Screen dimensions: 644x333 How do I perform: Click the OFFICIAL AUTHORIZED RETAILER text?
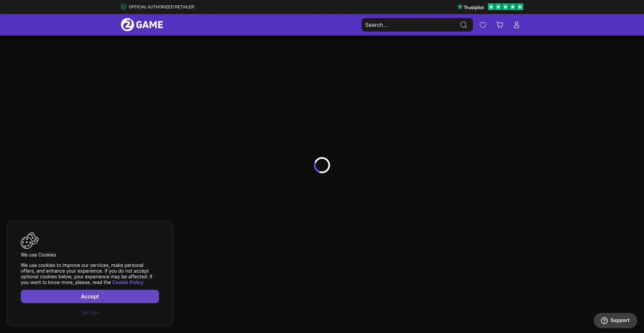pos(161,7)
